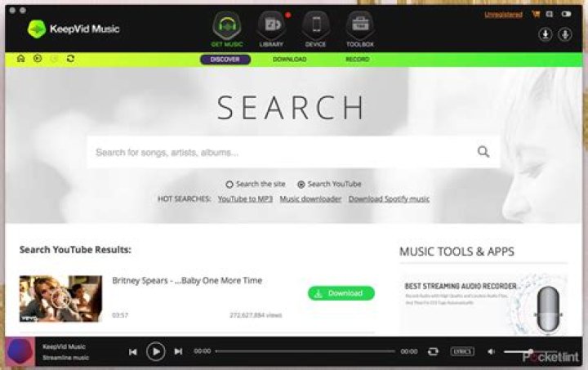
Task: Click the KeepVid Music logo
Action: coord(73,29)
